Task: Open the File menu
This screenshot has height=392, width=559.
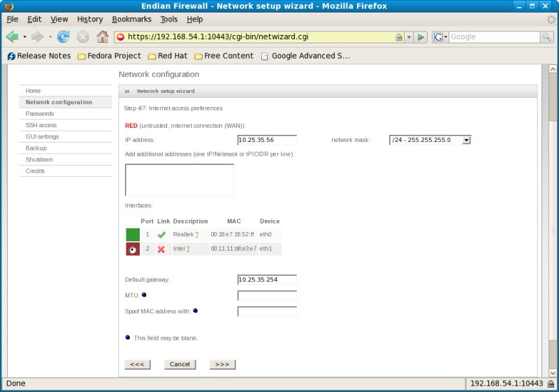Action: pyautogui.click(x=13, y=20)
